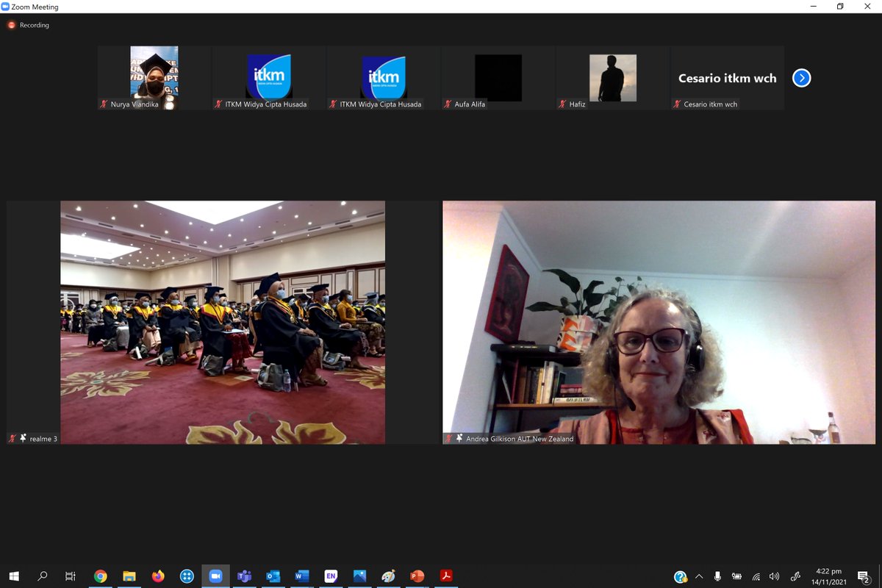Image resolution: width=882 pixels, height=588 pixels.
Task: Click the muted mic icon on Cesario itkm wch label
Action: point(678,104)
